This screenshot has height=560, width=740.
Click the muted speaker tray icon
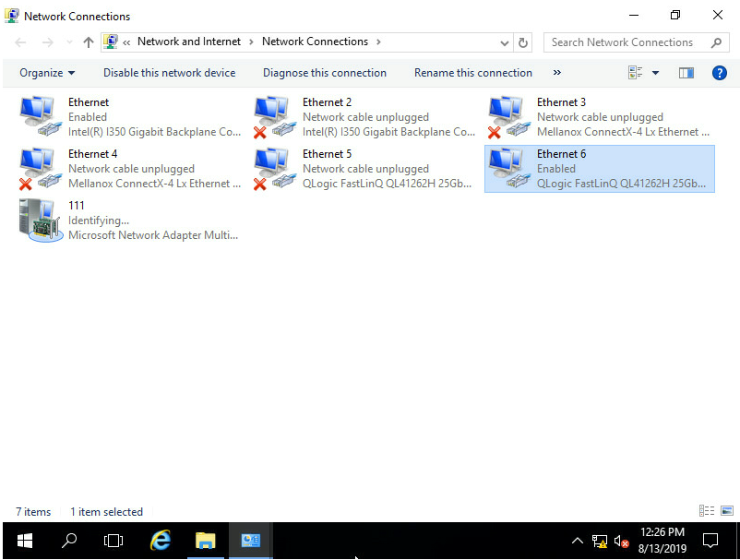click(621, 542)
